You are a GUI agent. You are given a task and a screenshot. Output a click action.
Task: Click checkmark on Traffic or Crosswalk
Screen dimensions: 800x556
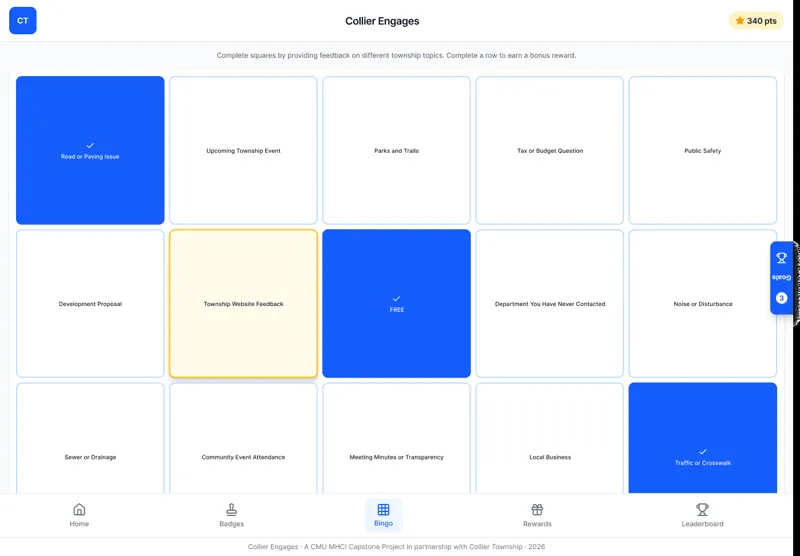703,451
